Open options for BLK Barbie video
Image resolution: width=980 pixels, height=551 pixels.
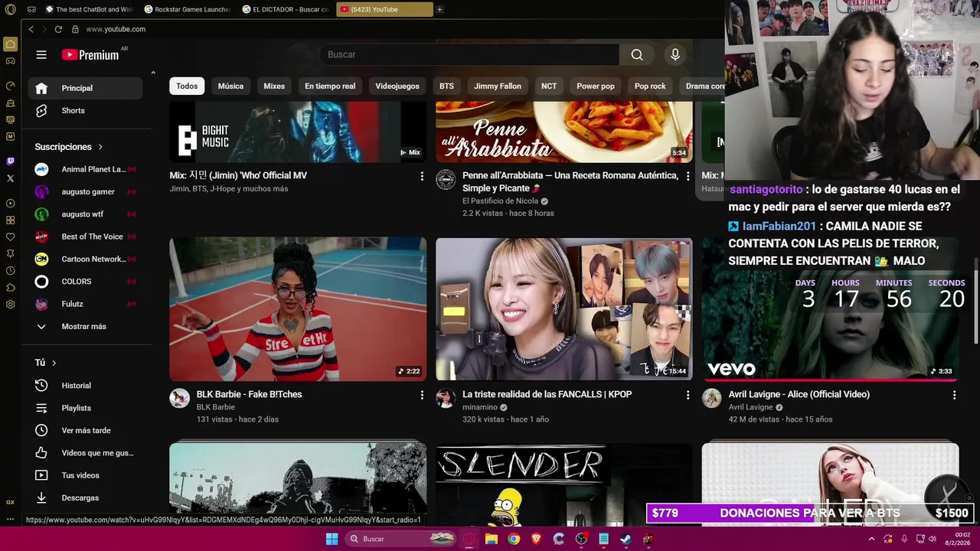[x=421, y=395]
